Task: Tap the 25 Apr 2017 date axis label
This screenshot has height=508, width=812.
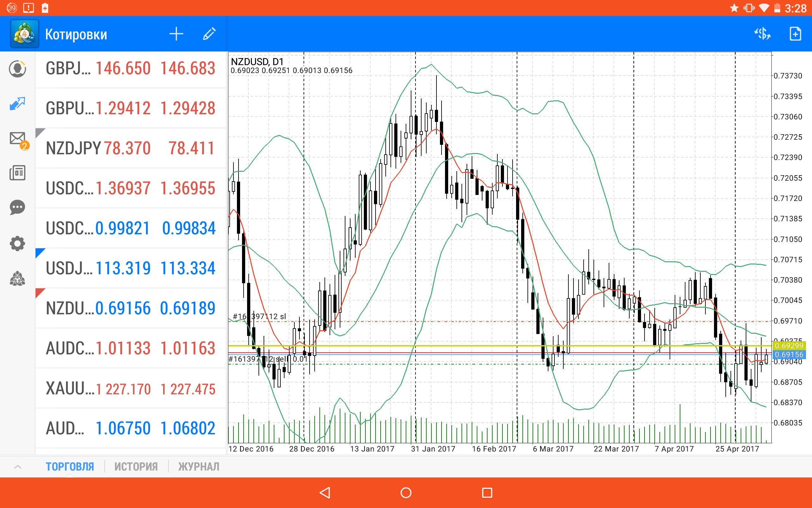Action: [737, 449]
